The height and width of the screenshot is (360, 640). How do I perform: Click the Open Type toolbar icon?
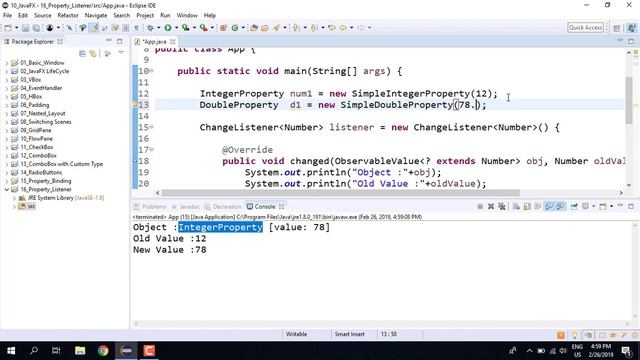pyautogui.click(x=254, y=28)
